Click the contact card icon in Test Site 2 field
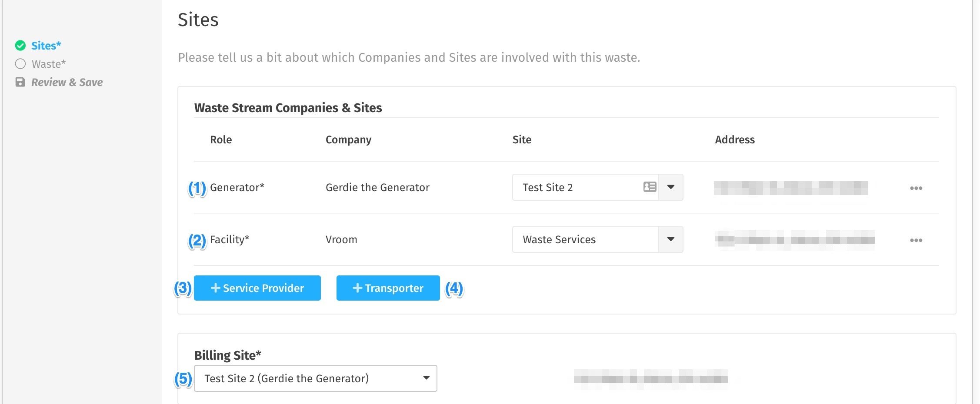 [650, 187]
